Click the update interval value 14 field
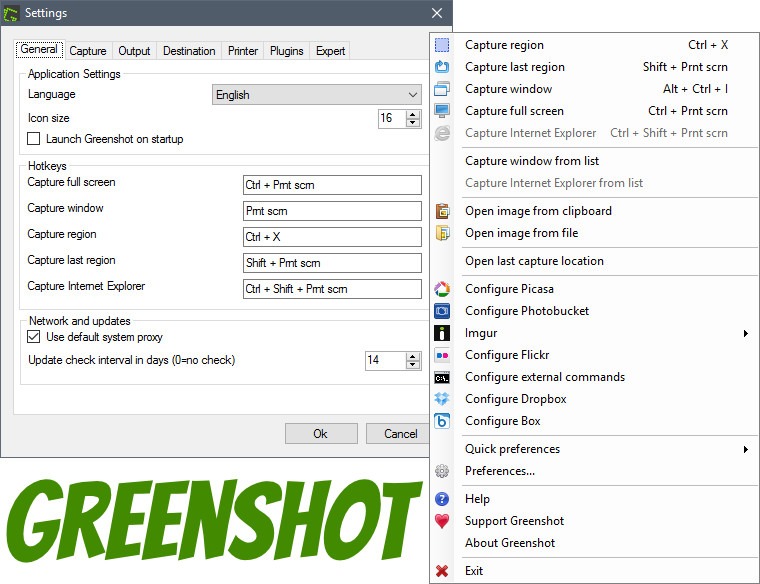This screenshot has height=584, width=760. click(x=385, y=360)
